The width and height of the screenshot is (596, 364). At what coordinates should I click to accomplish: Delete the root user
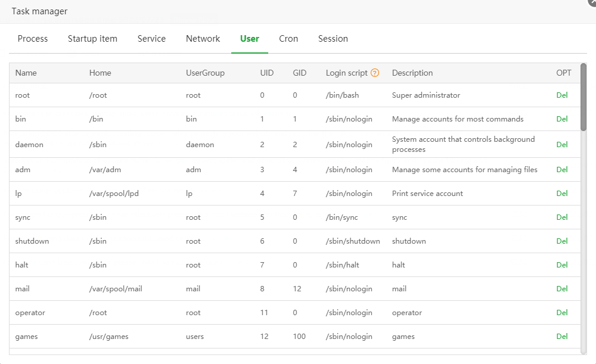pyautogui.click(x=561, y=95)
